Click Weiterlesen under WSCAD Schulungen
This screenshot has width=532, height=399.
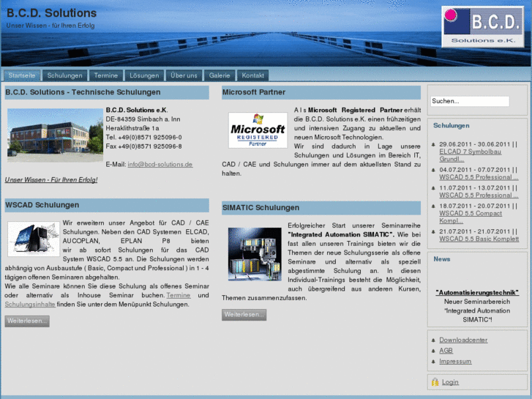point(27,321)
